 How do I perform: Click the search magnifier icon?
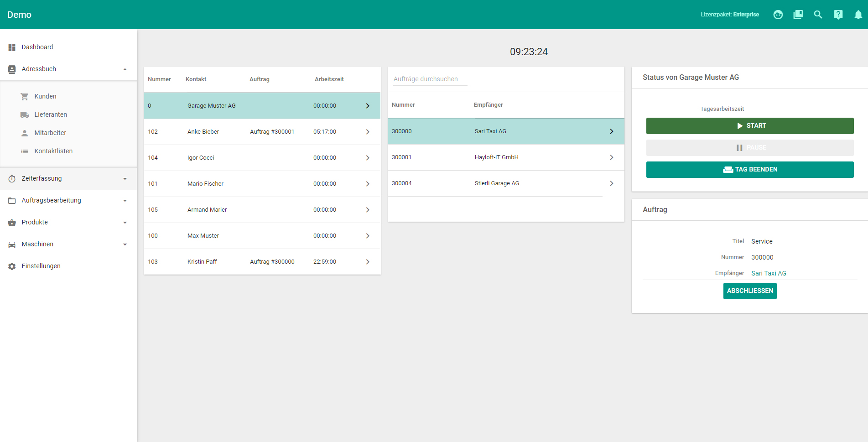tap(818, 15)
